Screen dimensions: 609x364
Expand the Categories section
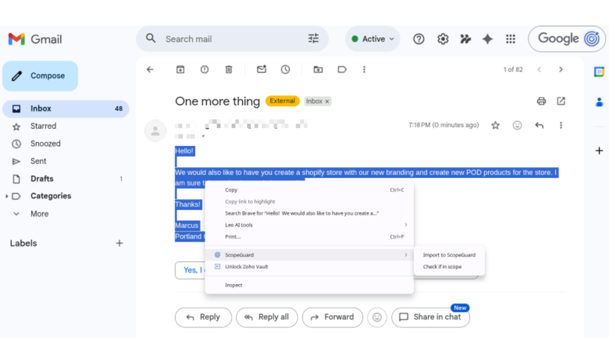coord(6,196)
